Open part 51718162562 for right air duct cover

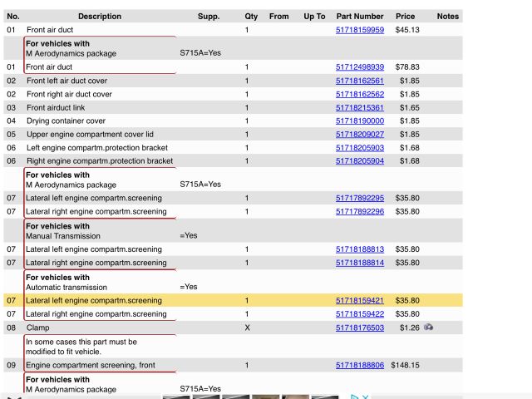point(359,94)
